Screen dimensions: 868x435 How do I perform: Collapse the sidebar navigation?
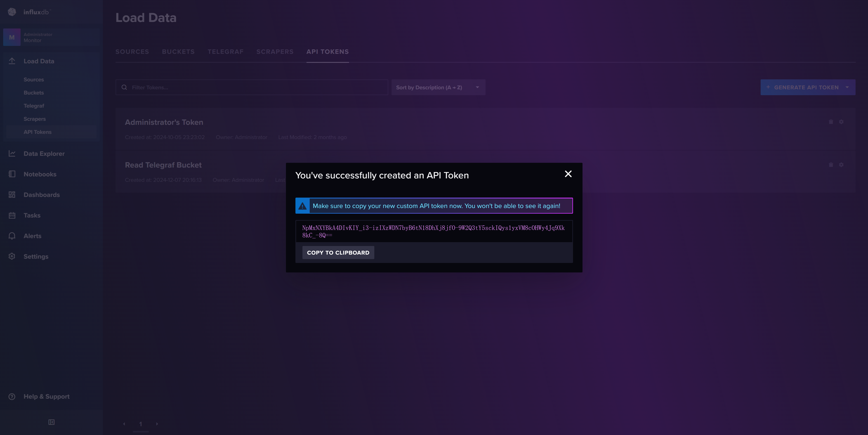coord(51,422)
